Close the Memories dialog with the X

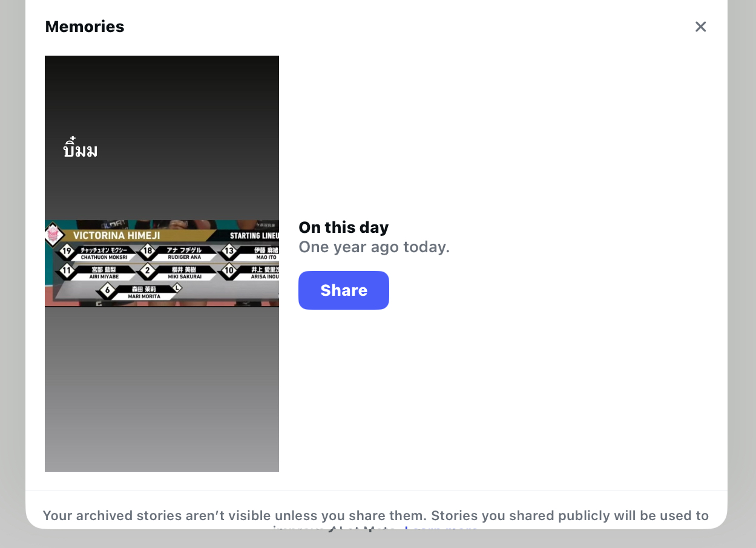pos(700,27)
